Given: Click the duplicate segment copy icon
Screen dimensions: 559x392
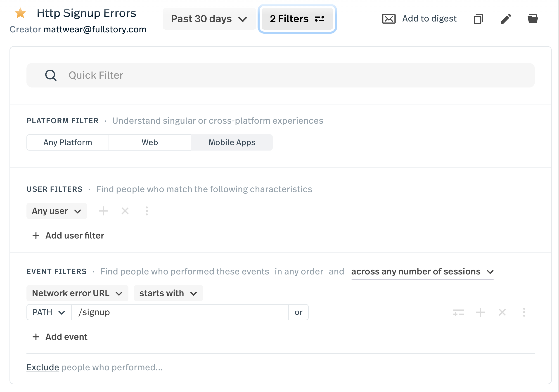Looking at the screenshot, I should tap(478, 19).
